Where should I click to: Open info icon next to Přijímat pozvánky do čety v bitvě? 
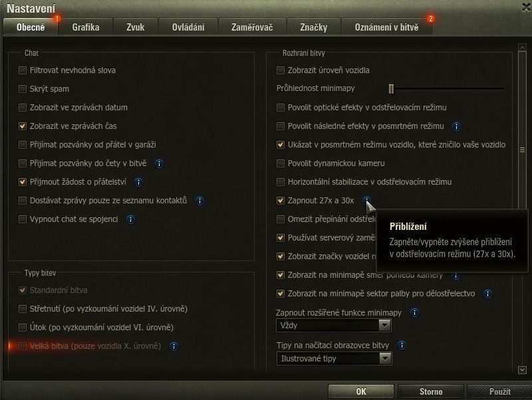click(x=159, y=163)
